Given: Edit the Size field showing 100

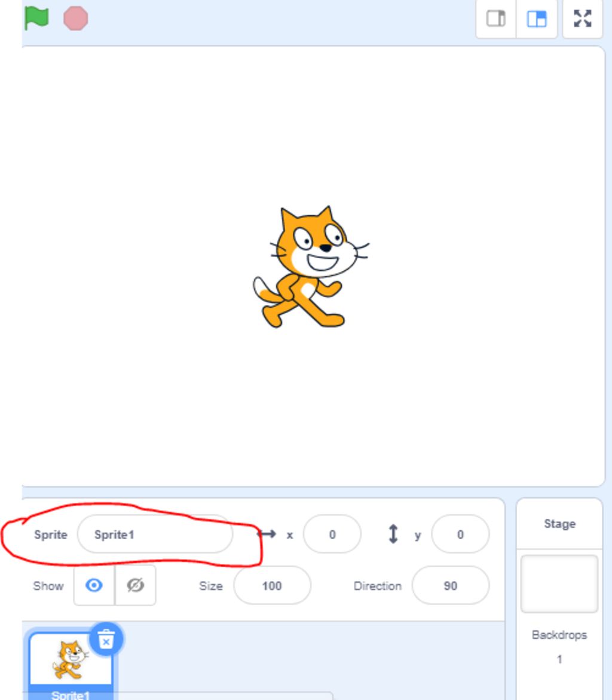Looking at the screenshot, I should tap(272, 585).
